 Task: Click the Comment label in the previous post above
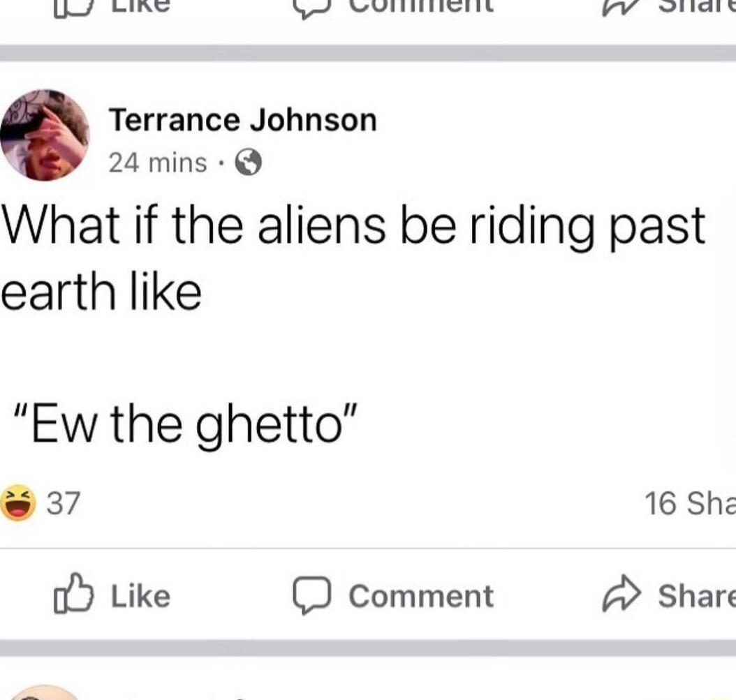coord(421,6)
